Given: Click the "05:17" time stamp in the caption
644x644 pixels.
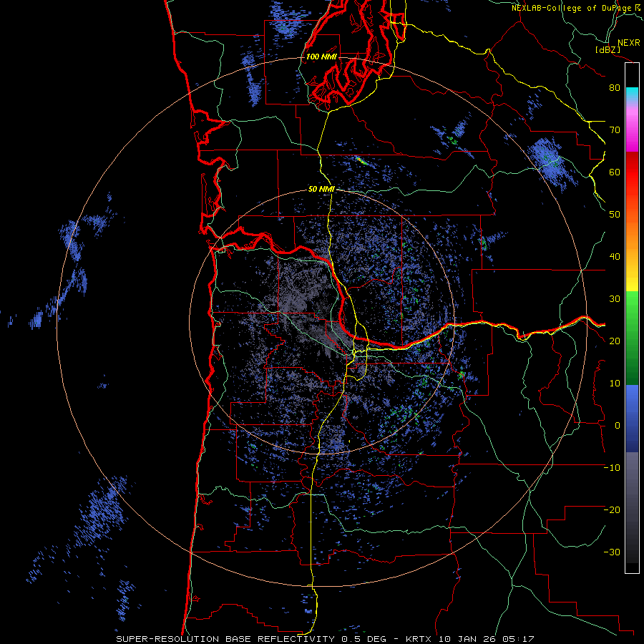Looking at the screenshot, I should tap(517, 639).
